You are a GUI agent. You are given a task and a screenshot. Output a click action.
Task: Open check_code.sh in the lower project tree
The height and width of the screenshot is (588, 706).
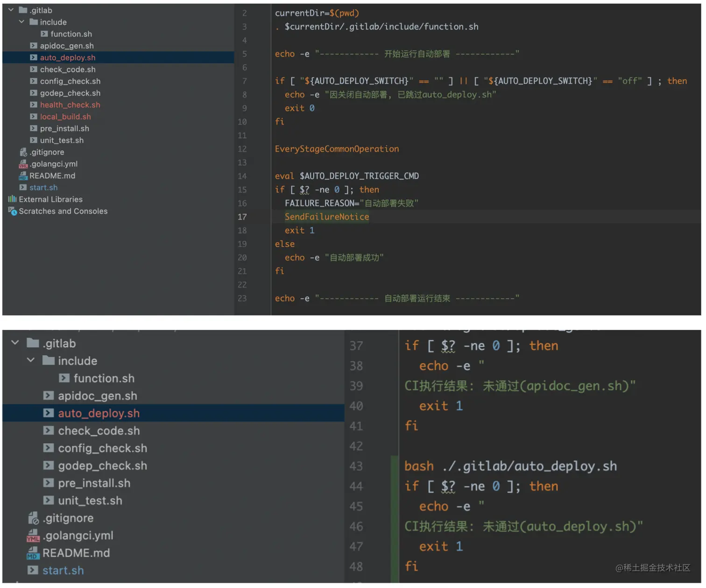tap(99, 431)
